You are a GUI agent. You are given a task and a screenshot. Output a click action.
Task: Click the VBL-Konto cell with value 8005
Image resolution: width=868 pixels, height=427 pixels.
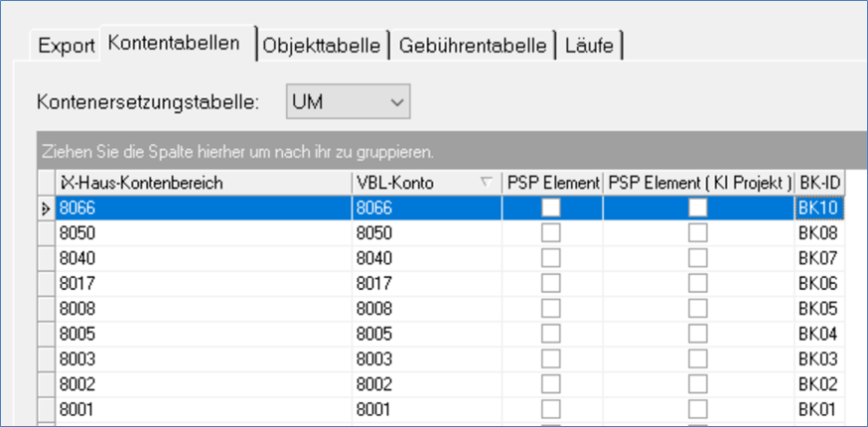[427, 333]
